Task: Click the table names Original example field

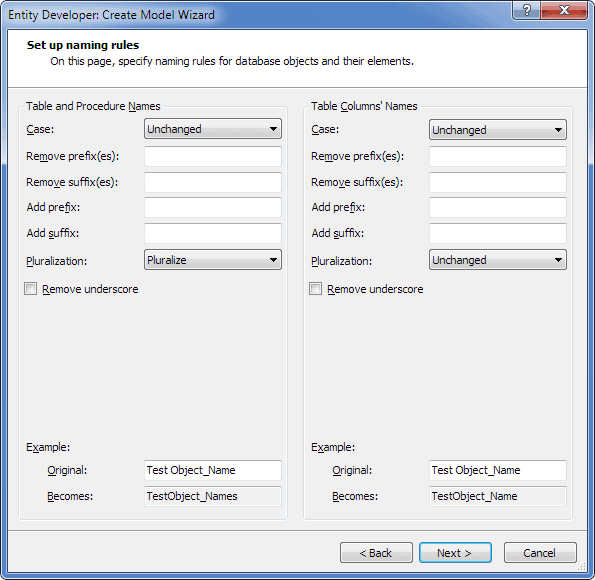Action: [213, 470]
